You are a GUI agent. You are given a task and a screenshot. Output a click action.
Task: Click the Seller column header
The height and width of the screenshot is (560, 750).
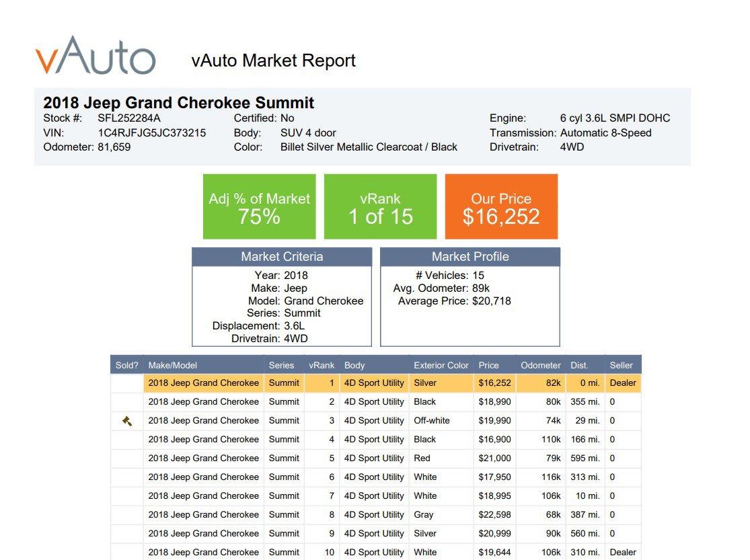pos(621,365)
